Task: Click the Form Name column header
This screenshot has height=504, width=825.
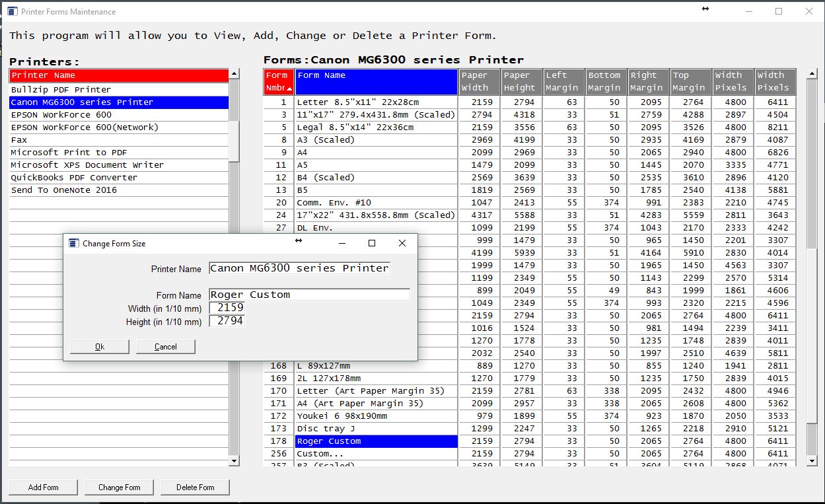Action: pyautogui.click(x=377, y=82)
